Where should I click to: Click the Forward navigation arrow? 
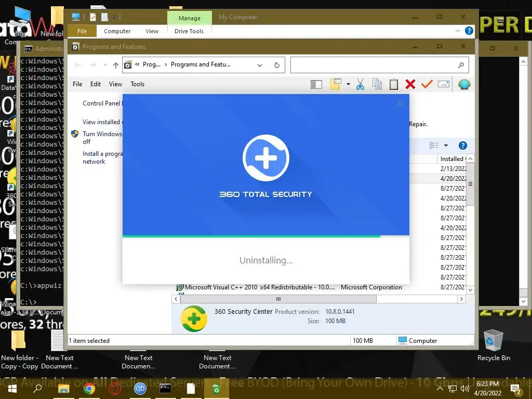click(x=92, y=65)
